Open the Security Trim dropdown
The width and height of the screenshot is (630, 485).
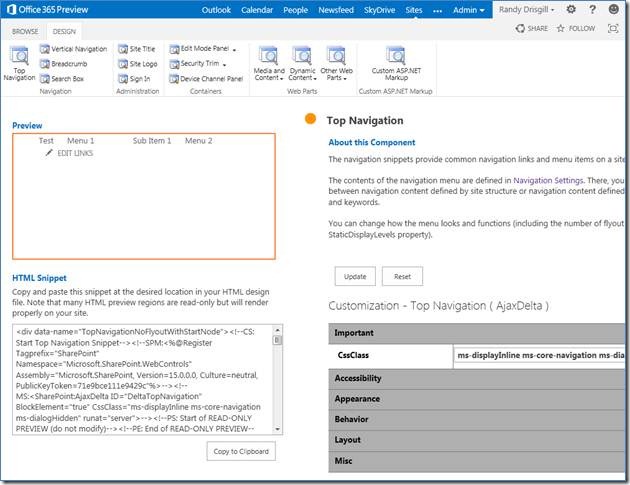point(198,63)
